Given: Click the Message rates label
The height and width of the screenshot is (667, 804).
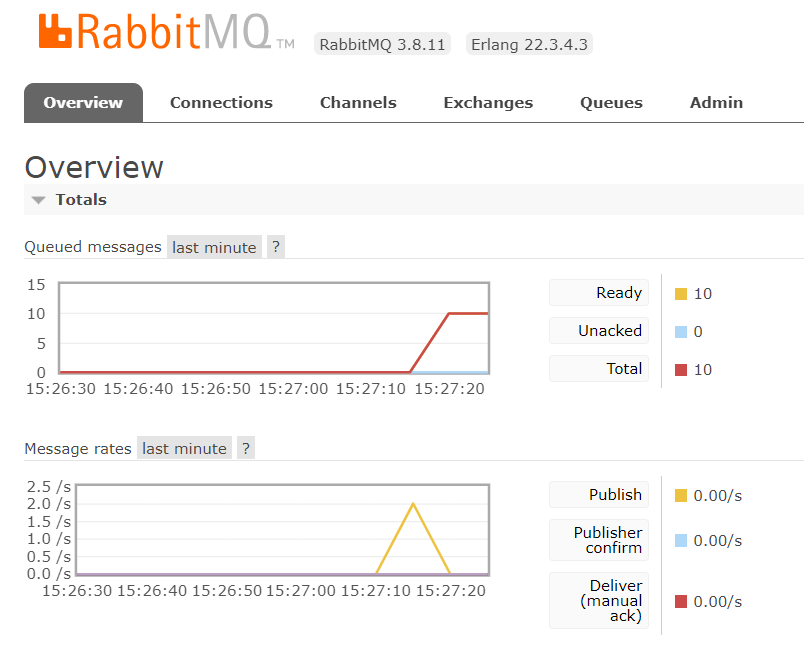Looking at the screenshot, I should tap(78, 449).
